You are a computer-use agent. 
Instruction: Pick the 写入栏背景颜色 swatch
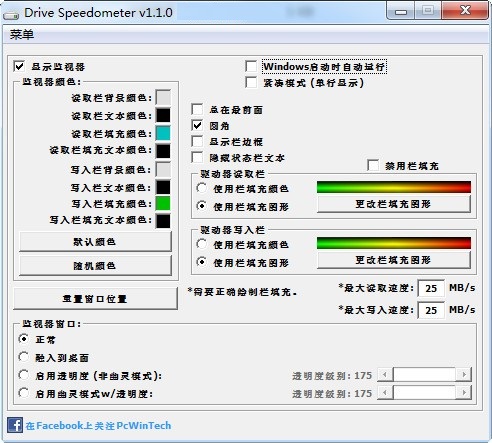coord(163,170)
